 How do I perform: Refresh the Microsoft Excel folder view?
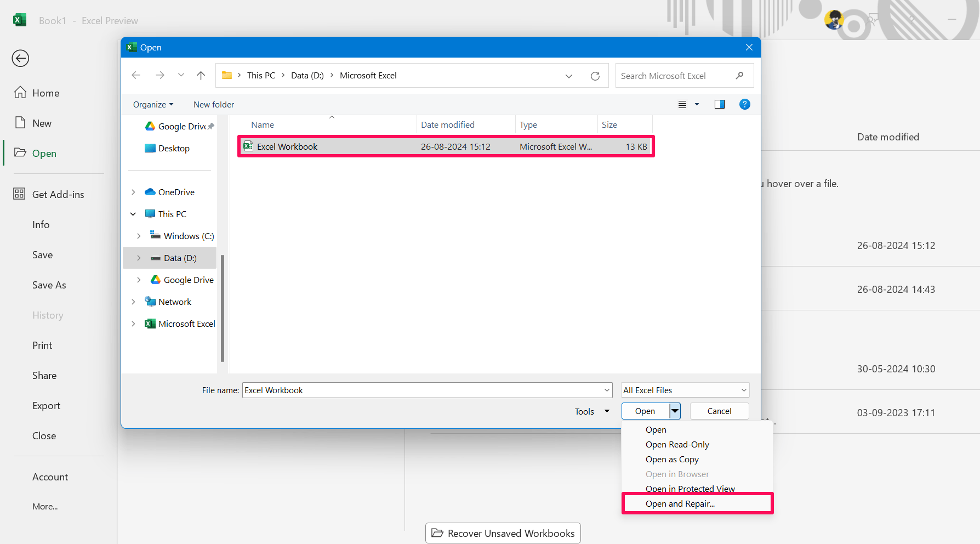(595, 76)
